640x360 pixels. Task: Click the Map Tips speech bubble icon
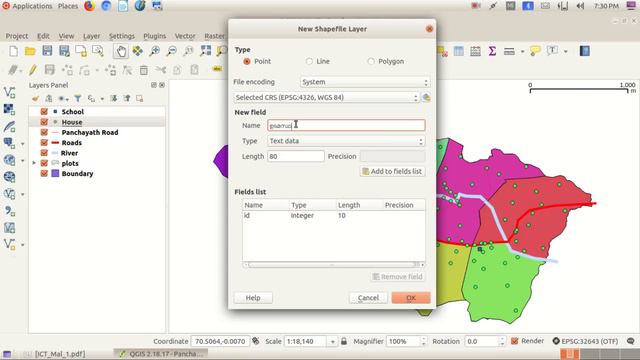pos(535,51)
